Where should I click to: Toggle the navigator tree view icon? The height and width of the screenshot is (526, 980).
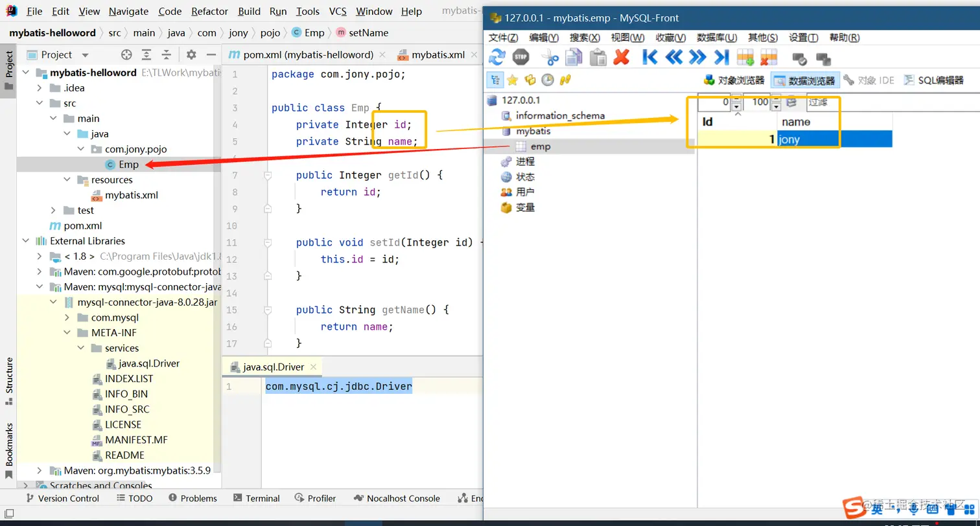(495, 80)
